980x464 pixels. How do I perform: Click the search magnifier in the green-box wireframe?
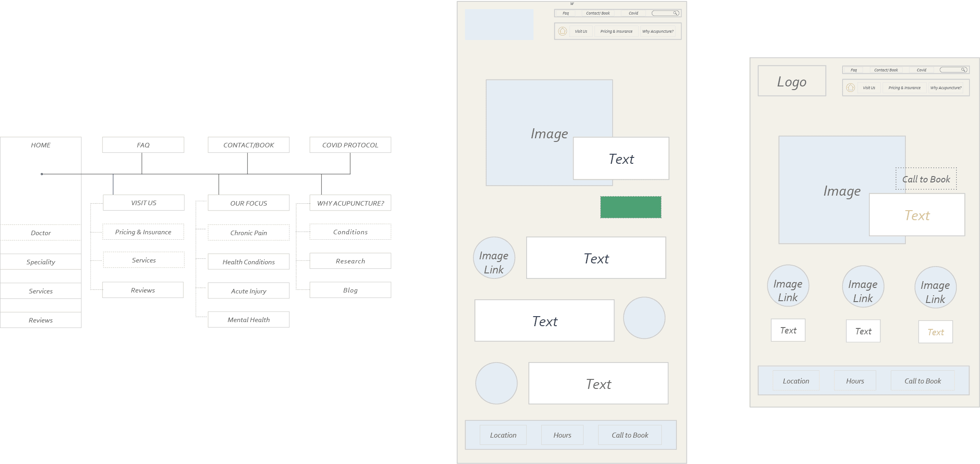676,13
